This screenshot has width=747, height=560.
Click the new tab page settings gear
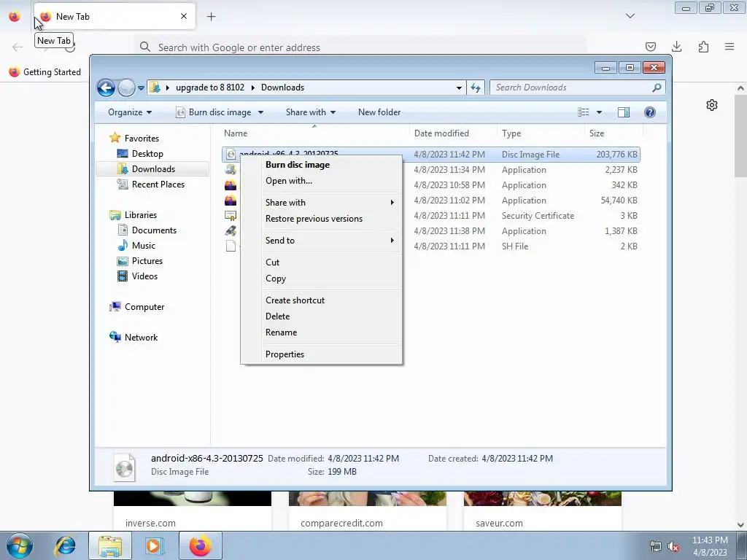click(712, 105)
